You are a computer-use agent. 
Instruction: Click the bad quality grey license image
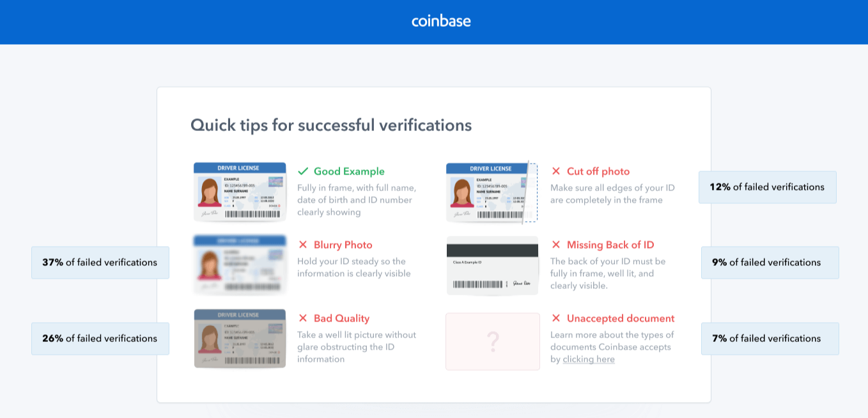tap(240, 339)
